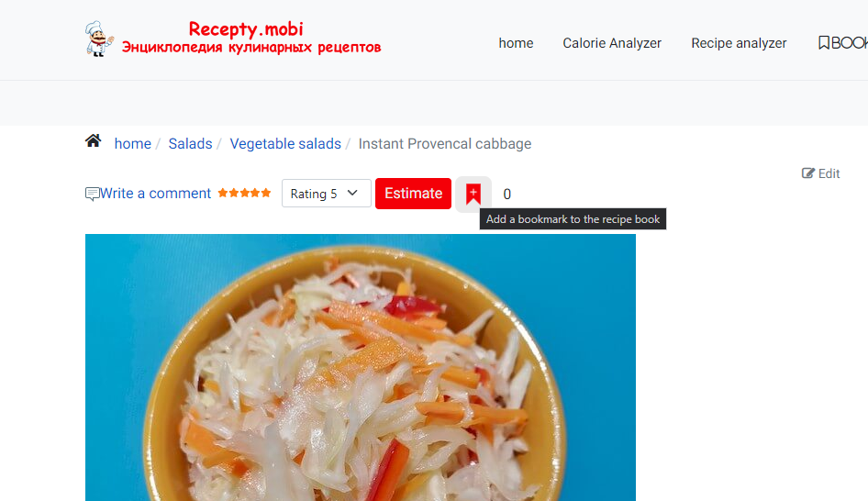Open the Calorie Analyzer menu item

[612, 43]
